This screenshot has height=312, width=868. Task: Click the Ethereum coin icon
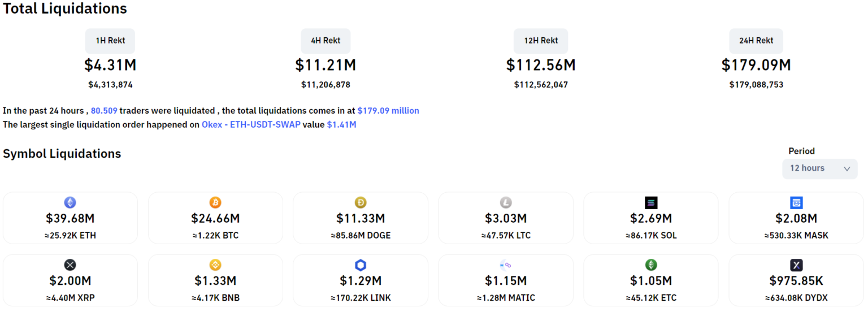(x=70, y=202)
